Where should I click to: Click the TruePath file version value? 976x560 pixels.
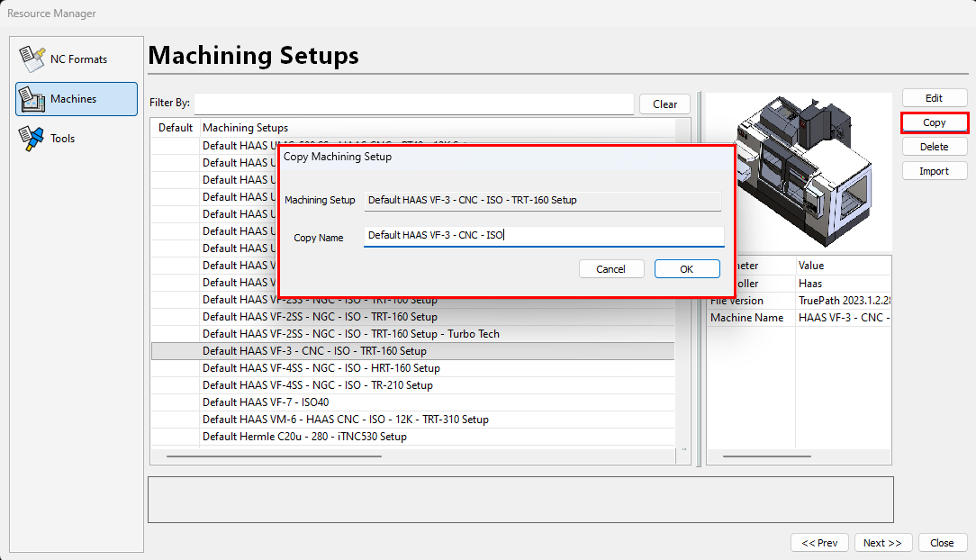click(x=844, y=301)
